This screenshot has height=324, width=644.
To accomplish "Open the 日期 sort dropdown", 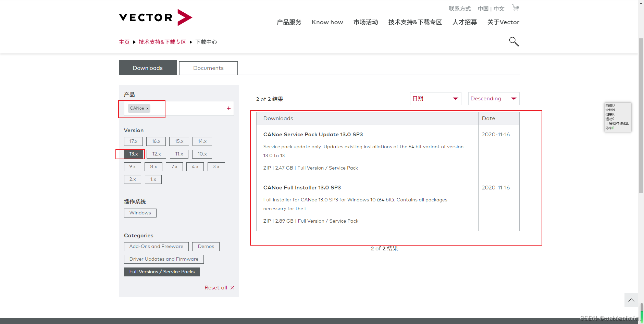I will tap(436, 99).
